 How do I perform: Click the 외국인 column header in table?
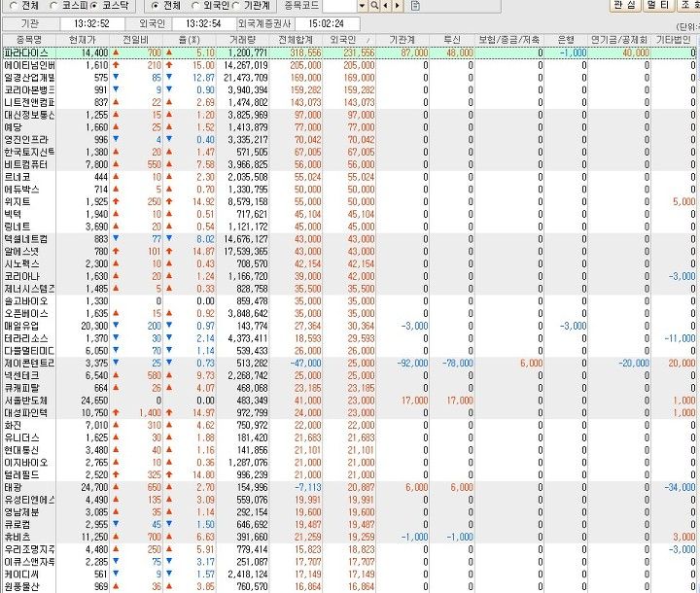click(349, 40)
